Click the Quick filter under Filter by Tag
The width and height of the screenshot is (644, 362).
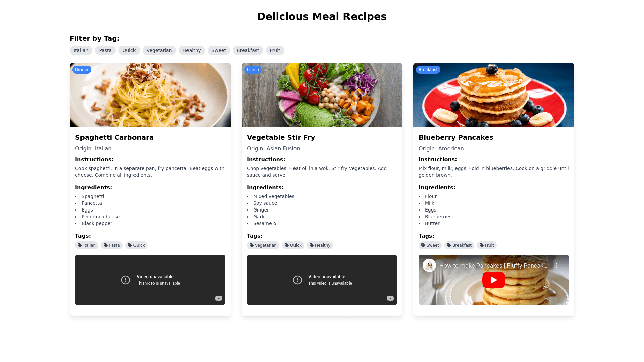[x=129, y=50]
